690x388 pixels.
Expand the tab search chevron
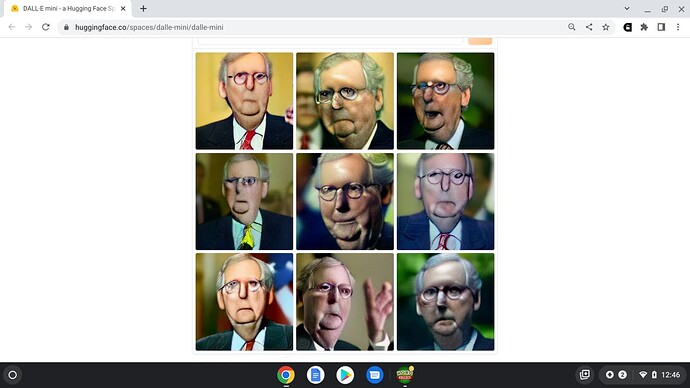pyautogui.click(x=627, y=8)
